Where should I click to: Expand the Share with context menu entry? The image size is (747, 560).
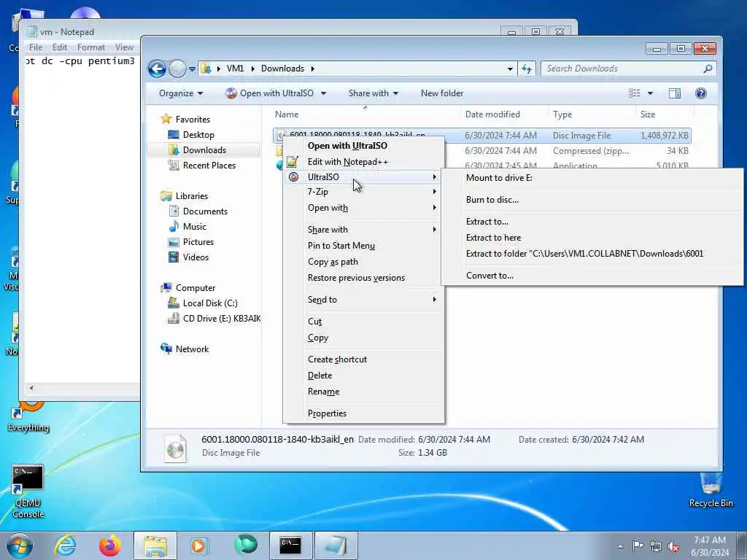(363, 230)
